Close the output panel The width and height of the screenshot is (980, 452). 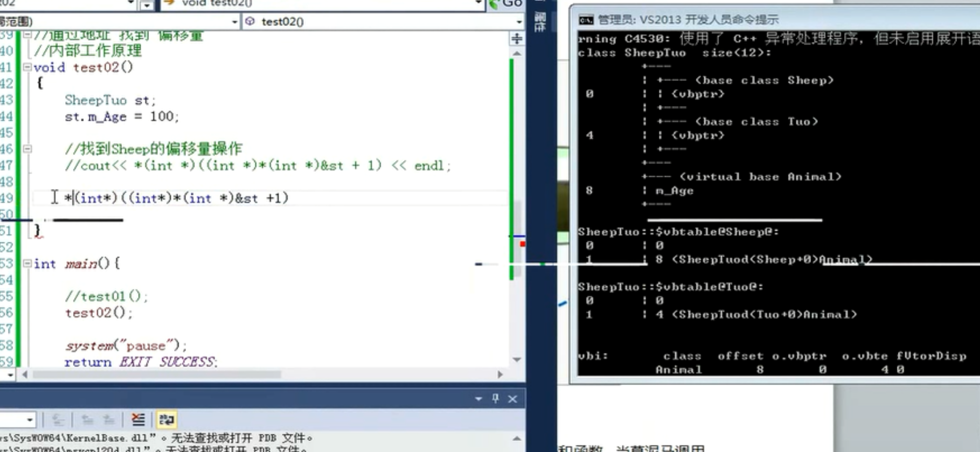point(512,399)
